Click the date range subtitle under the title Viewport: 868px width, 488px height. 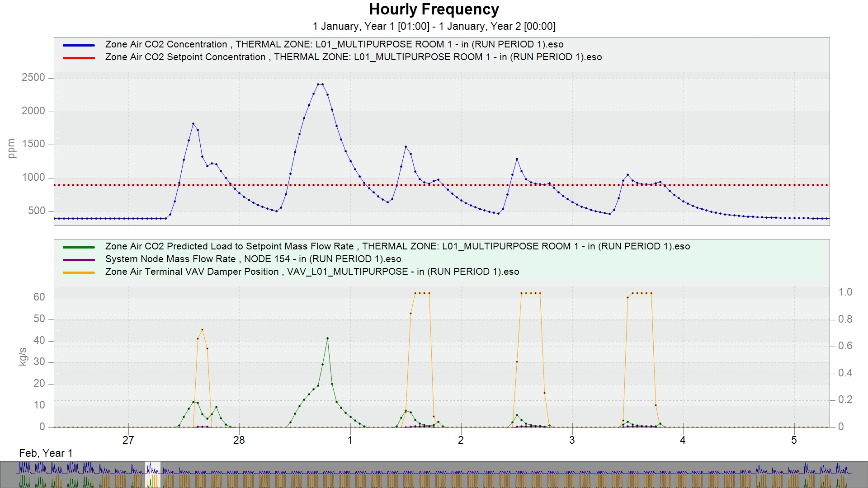click(434, 26)
